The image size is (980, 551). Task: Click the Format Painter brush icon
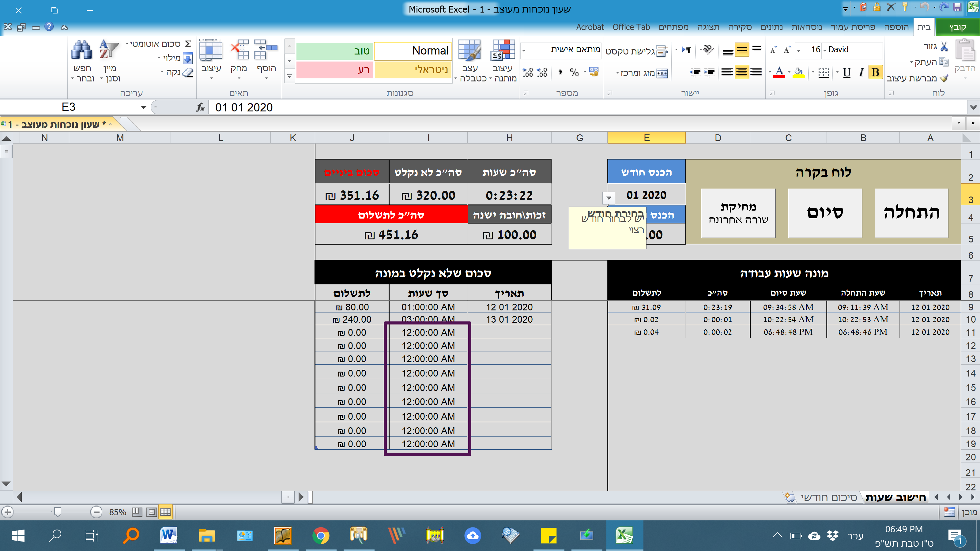(944, 78)
